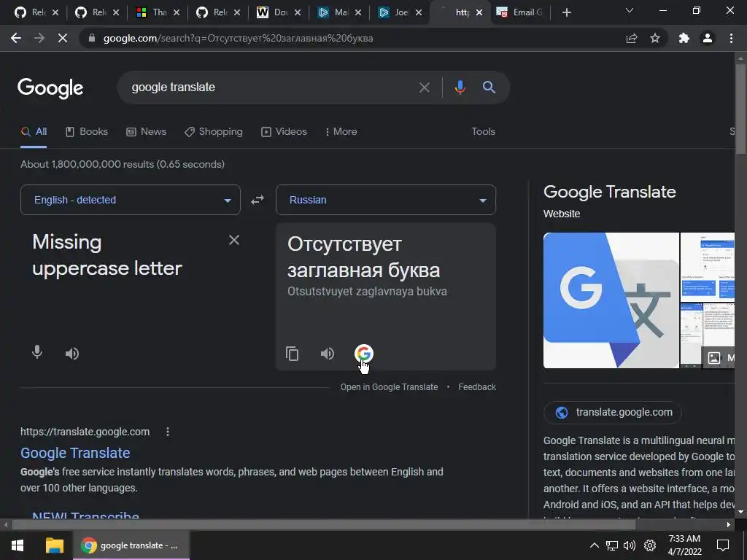Image resolution: width=747 pixels, height=560 pixels.
Task: Open the notification center
Action: click(x=723, y=545)
